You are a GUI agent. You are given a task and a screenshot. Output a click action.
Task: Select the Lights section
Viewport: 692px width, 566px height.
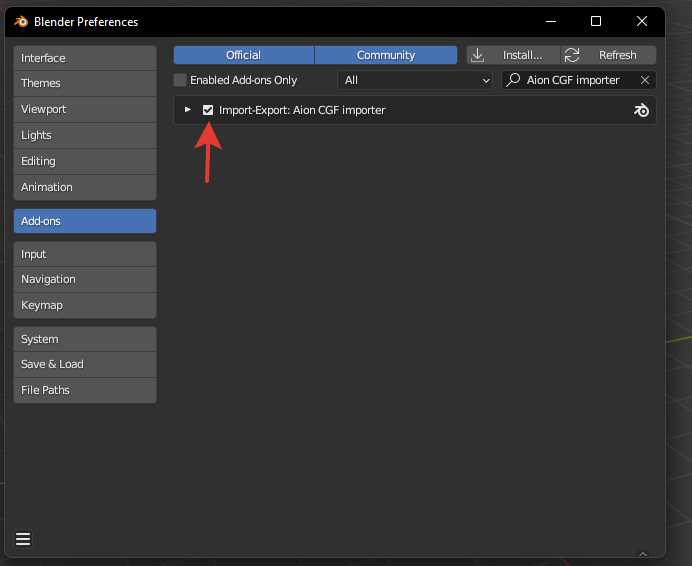pyautogui.click(x=85, y=135)
